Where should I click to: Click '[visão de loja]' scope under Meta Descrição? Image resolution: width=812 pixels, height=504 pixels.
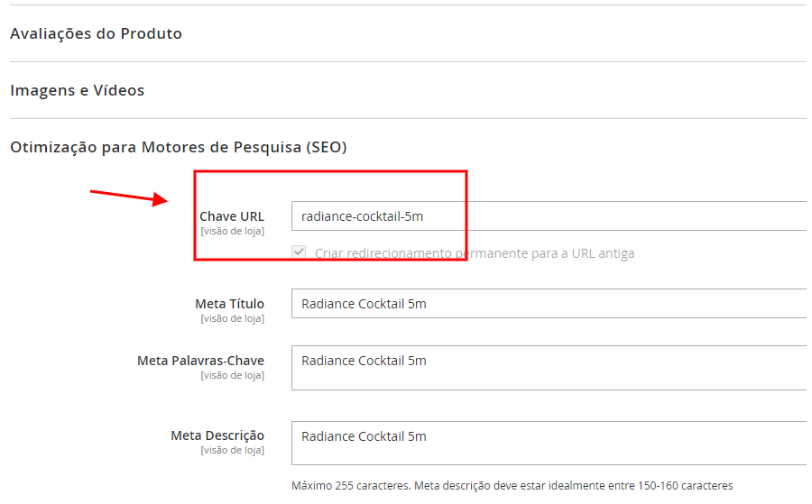point(232,450)
